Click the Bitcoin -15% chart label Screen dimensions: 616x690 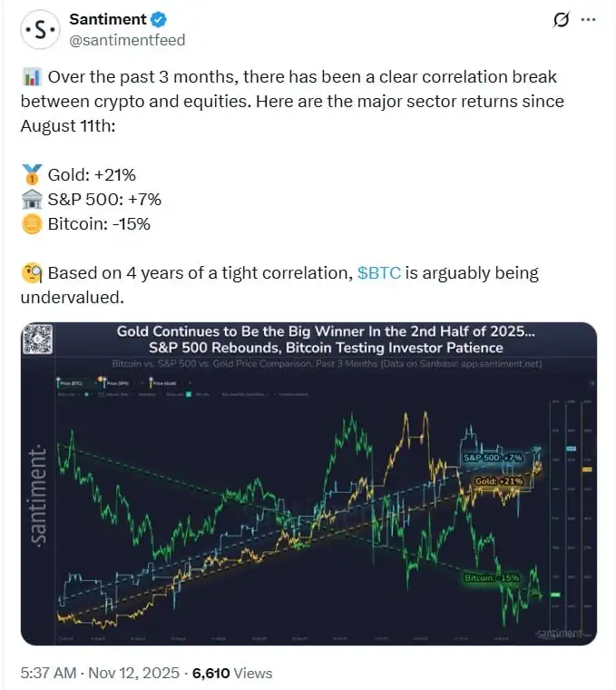coord(491,578)
